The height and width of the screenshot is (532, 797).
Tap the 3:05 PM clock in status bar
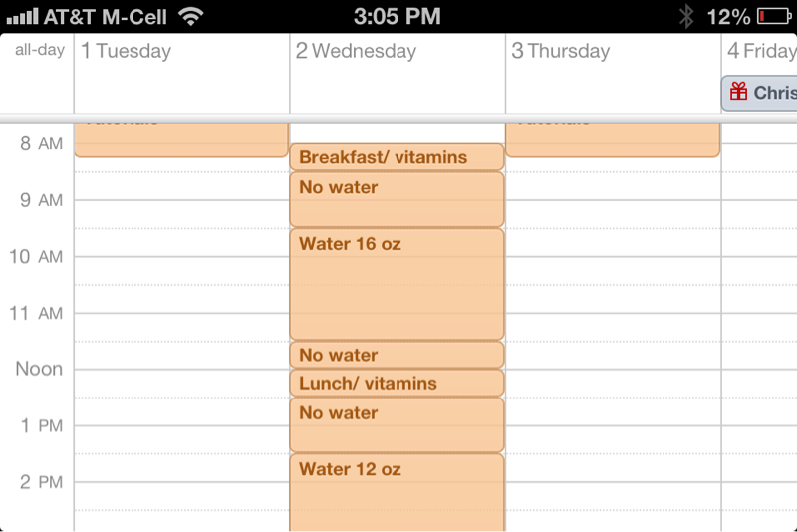[397, 17]
